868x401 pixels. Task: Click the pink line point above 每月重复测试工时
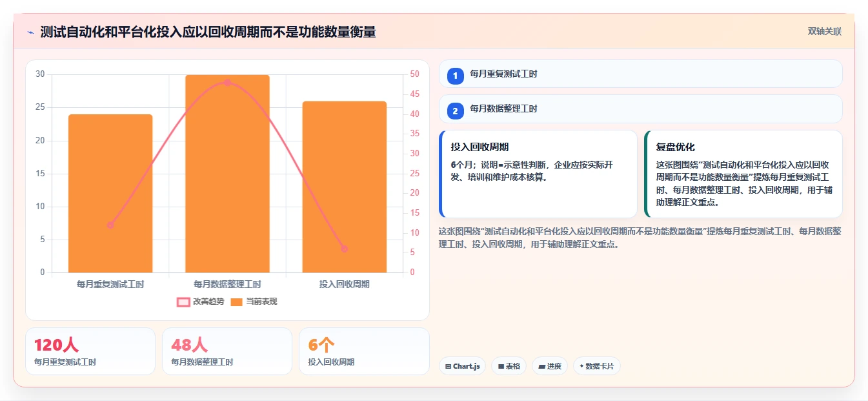click(110, 225)
